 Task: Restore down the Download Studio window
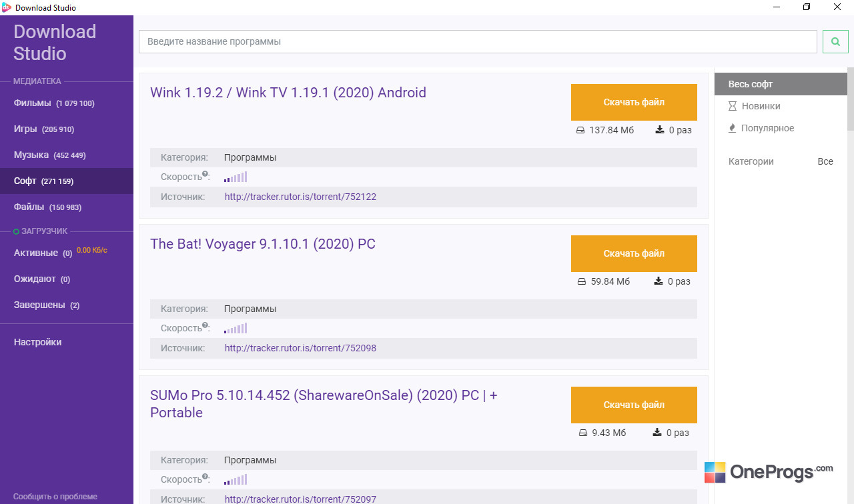click(x=807, y=7)
